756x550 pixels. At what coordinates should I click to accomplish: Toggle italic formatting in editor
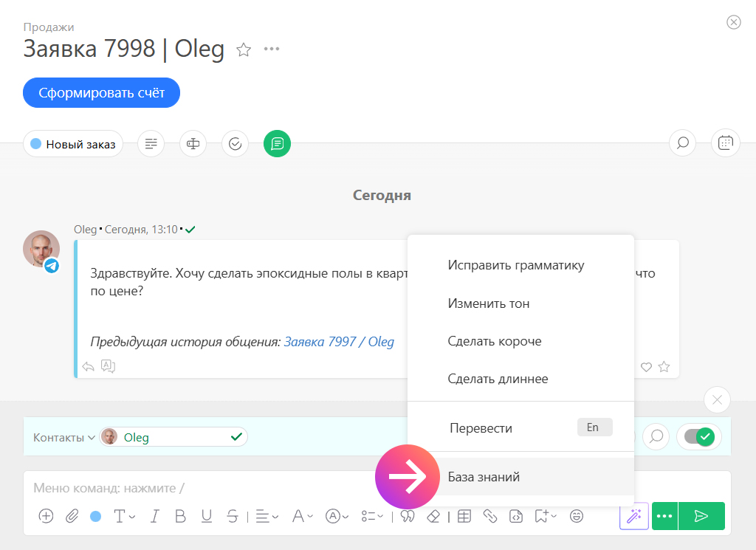(x=155, y=516)
